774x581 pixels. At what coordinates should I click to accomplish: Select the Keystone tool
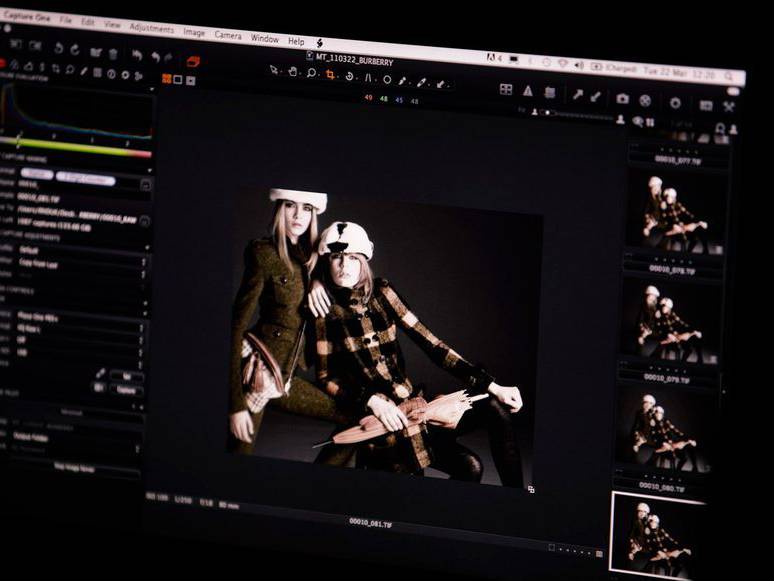click(x=368, y=78)
